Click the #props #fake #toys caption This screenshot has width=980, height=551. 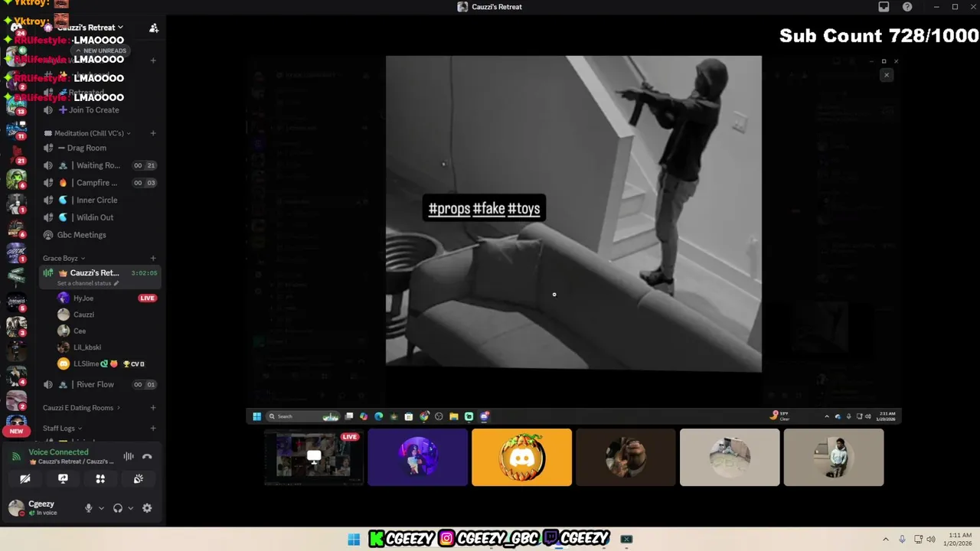(x=484, y=208)
